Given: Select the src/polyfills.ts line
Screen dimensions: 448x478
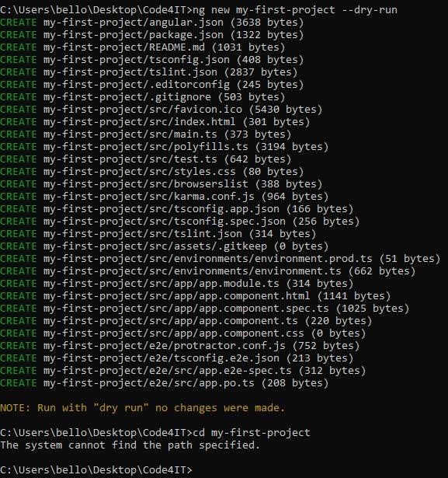Looking at the screenshot, I should [x=164, y=147].
